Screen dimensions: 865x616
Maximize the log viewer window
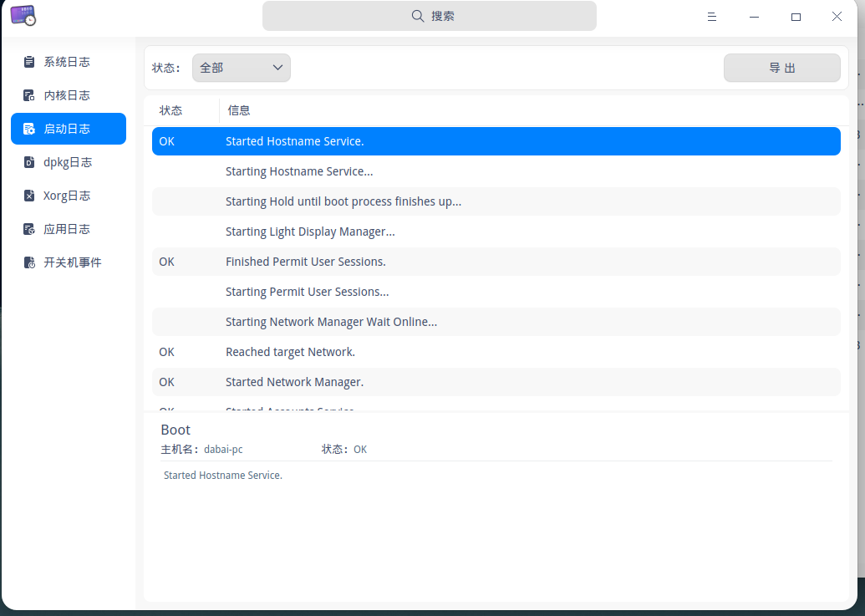[796, 17]
